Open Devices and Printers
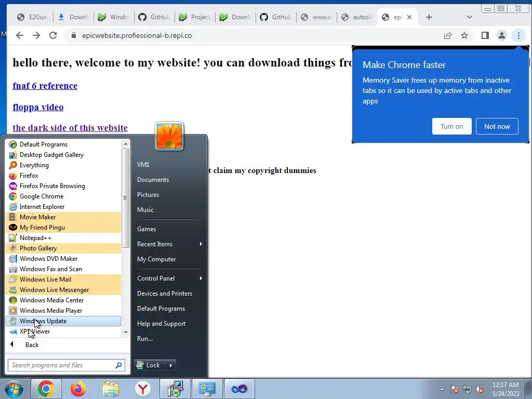532x399 pixels. pos(165,294)
